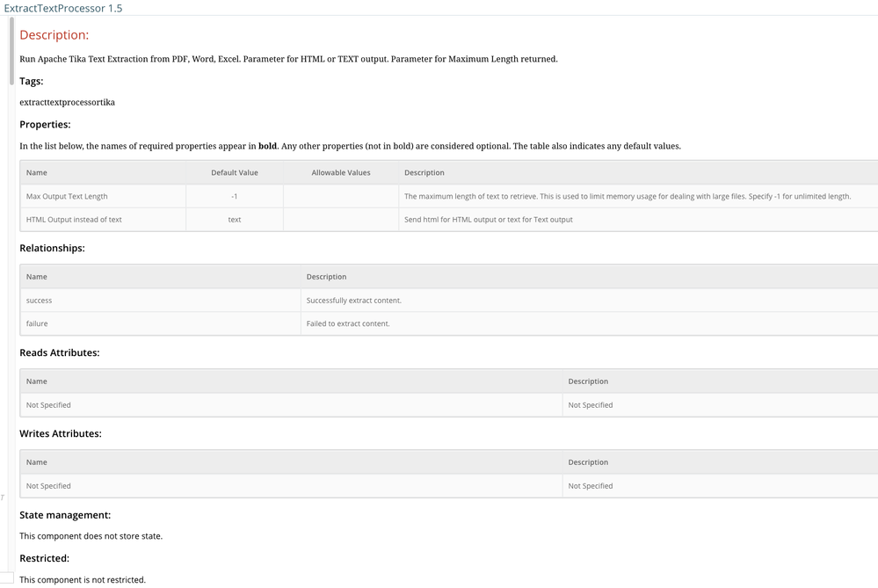
Task: Click the extracttextprocessortika tag text
Action: click(67, 102)
